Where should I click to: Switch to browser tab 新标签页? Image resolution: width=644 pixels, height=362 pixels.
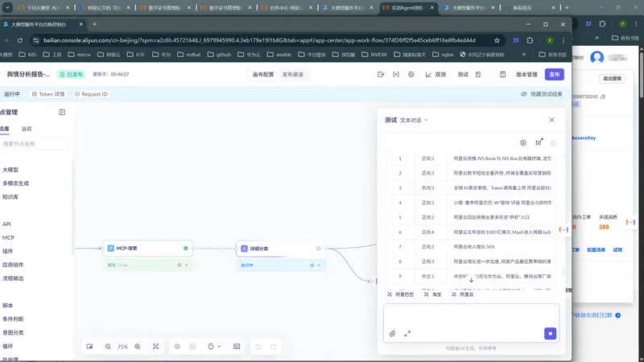point(530,8)
